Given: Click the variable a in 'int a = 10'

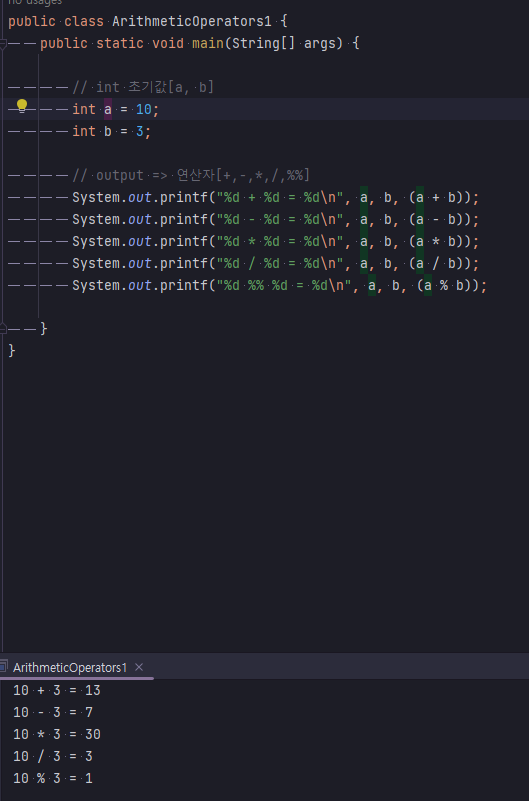Looking at the screenshot, I should pyautogui.click(x=108, y=109).
